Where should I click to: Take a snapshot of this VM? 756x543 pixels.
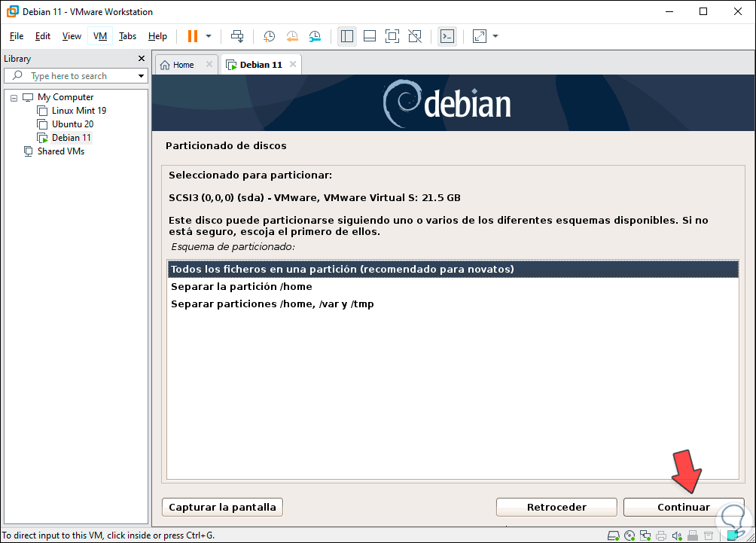(269, 36)
